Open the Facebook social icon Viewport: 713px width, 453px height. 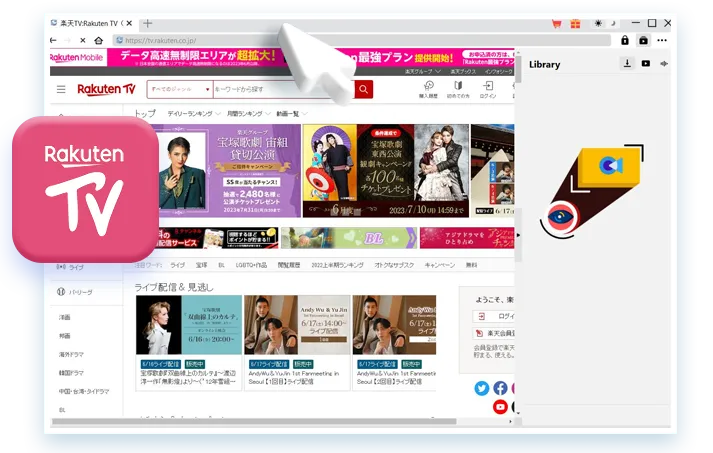coord(500,388)
